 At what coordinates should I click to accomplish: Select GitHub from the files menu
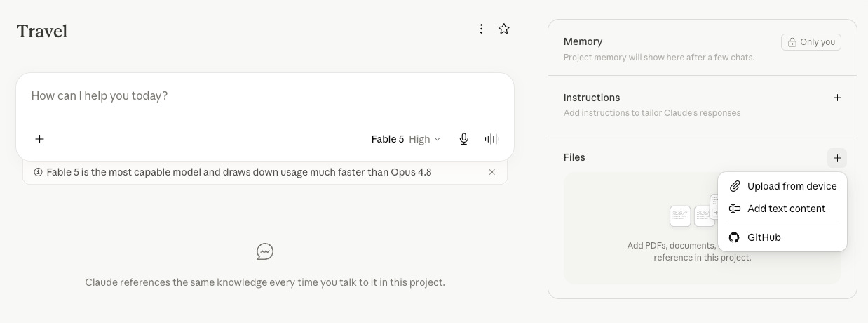[782, 237]
